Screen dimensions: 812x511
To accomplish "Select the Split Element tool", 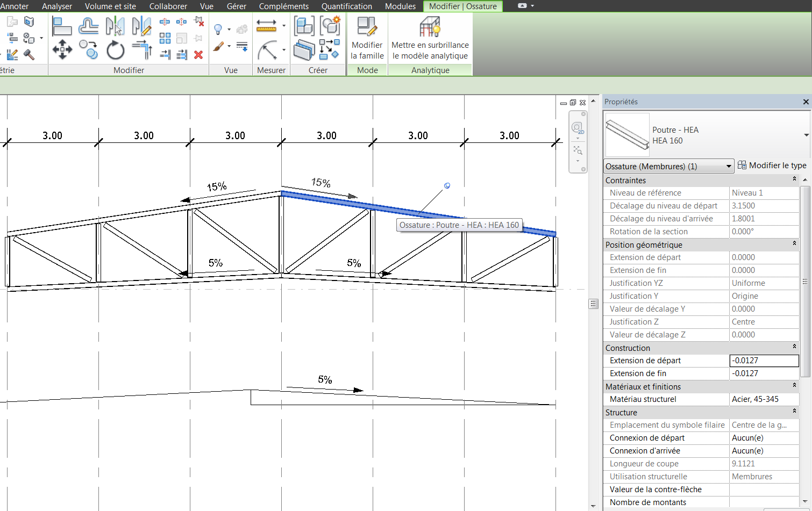I will tap(165, 22).
